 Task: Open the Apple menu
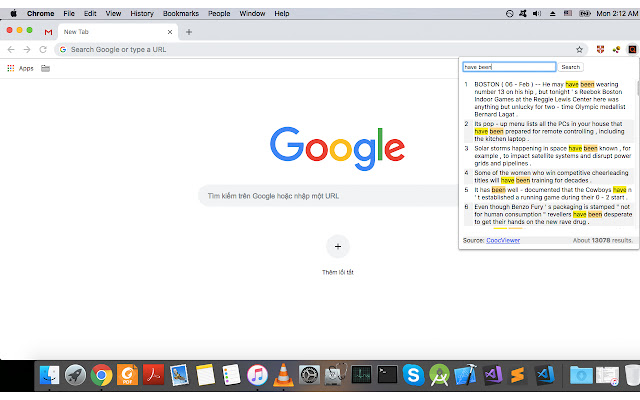coord(13,13)
